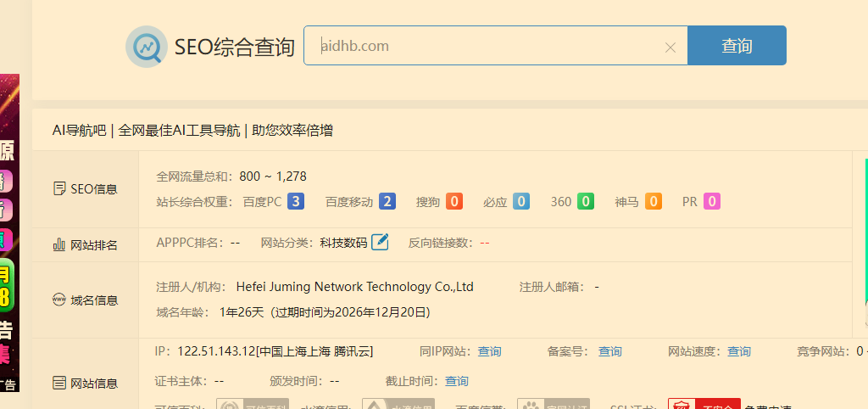Image resolution: width=868 pixels, height=409 pixels.
Task: Click the 百度移动 label text
Action: click(x=349, y=202)
